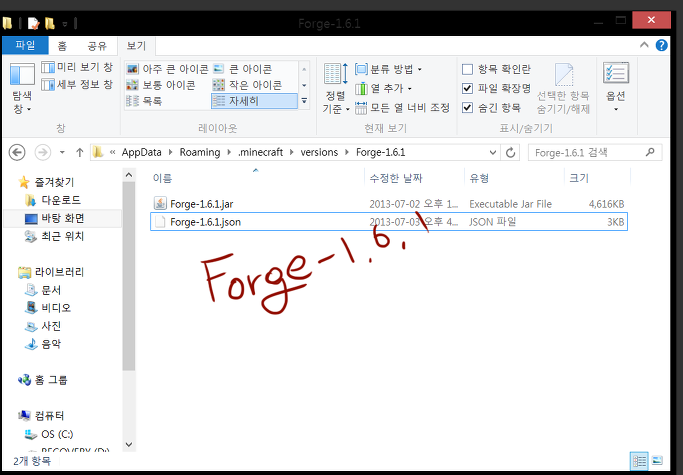
Task: Click the Forge-1.6.1 검색 search box
Action: click(595, 153)
